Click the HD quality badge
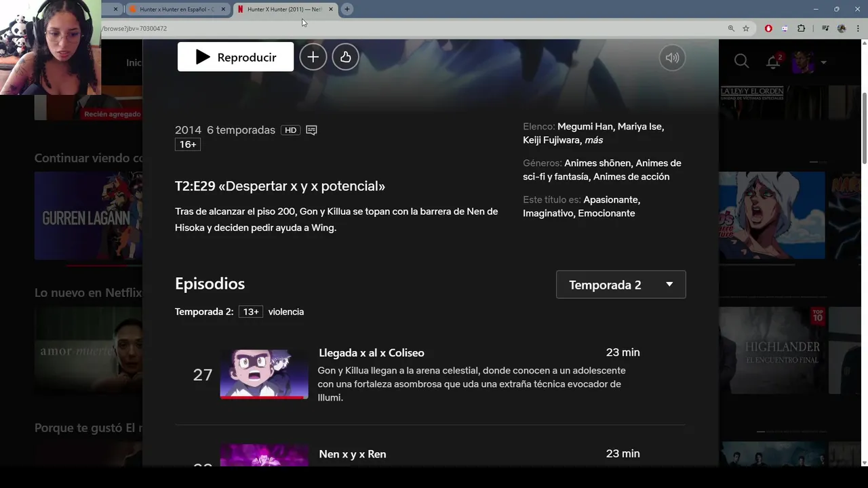 tap(290, 130)
